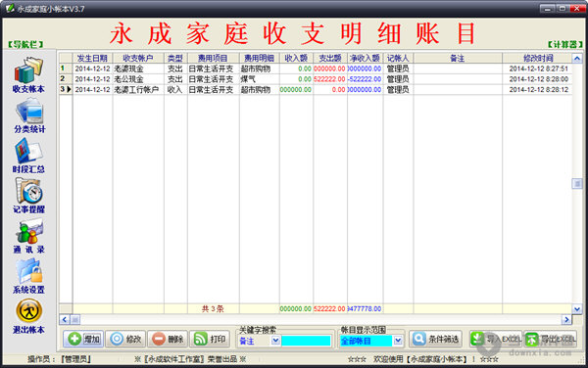The height and width of the screenshot is (368, 588).
Task: Click the cyan keyword search input field
Action: click(306, 341)
